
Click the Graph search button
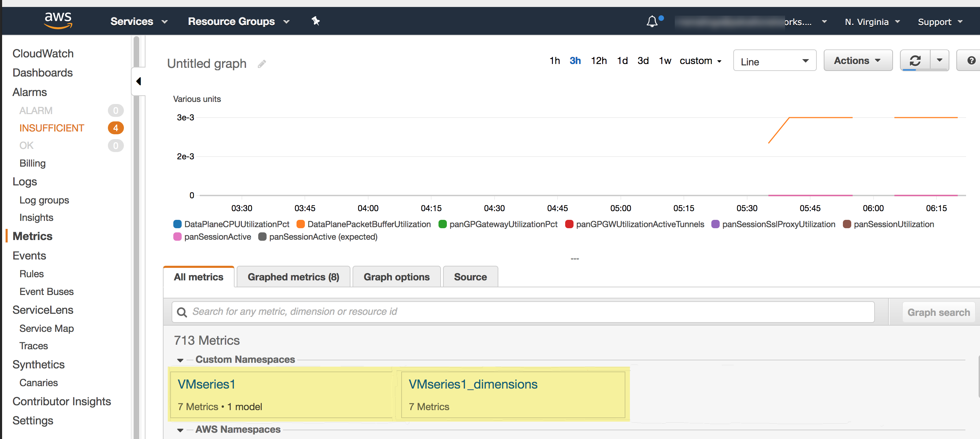click(x=938, y=312)
